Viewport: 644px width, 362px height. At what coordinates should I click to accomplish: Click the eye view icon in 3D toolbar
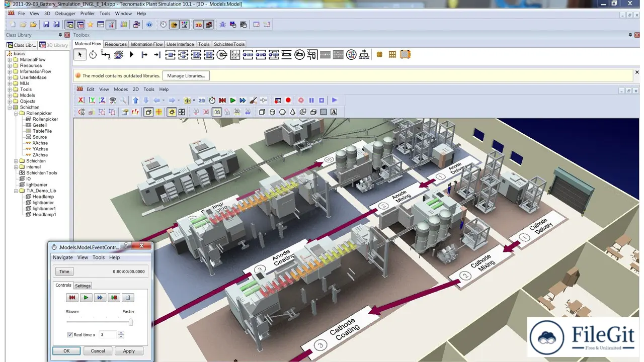click(113, 101)
